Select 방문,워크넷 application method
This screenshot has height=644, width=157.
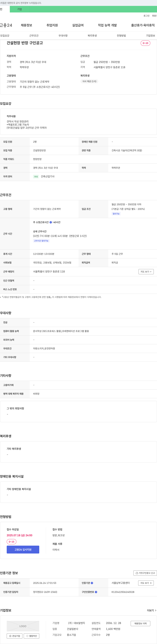coord(59,535)
